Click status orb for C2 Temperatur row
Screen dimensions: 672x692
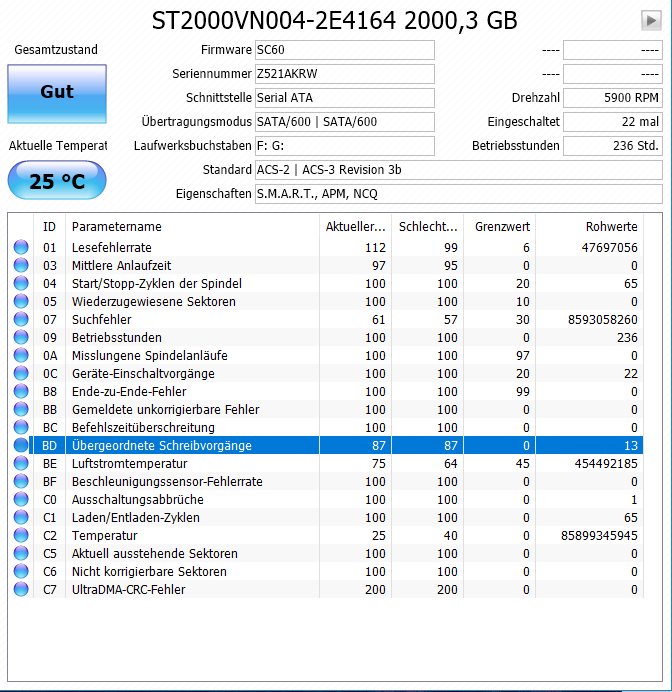tap(21, 535)
